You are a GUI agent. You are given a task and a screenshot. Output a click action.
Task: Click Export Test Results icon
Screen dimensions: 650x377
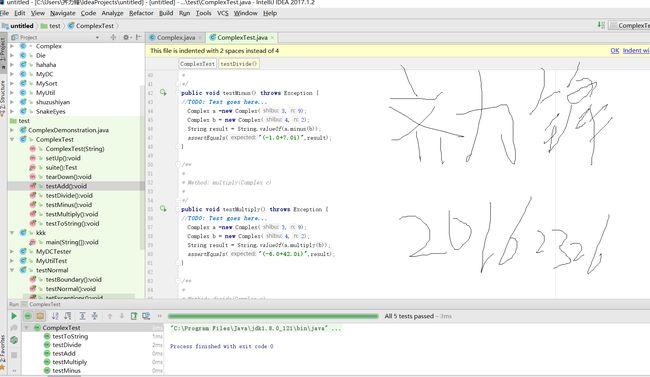(x=134, y=316)
